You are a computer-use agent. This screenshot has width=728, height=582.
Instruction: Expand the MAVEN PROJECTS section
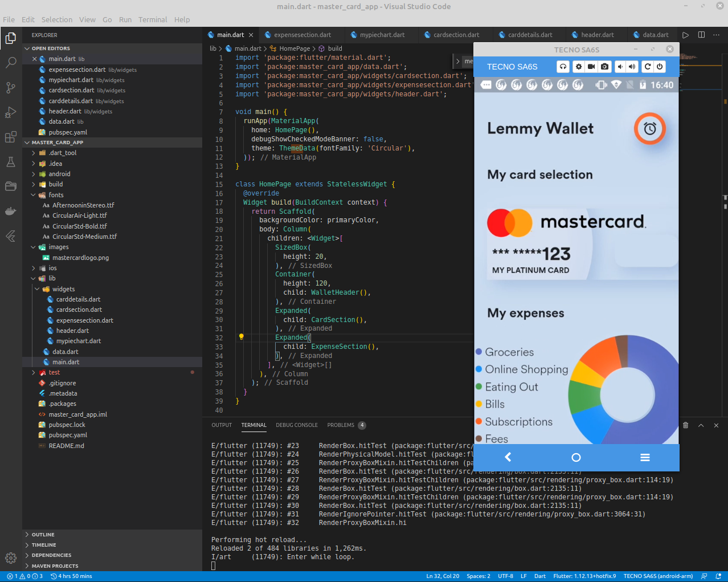[x=112, y=566]
